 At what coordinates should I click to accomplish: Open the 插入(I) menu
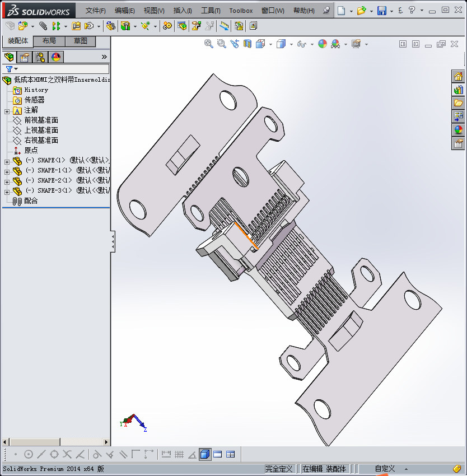click(183, 11)
